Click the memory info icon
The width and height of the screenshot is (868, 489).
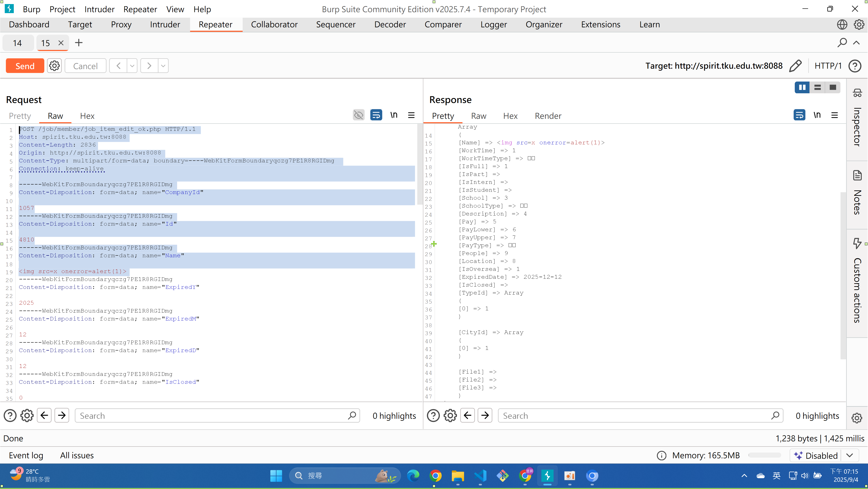pos(661,456)
